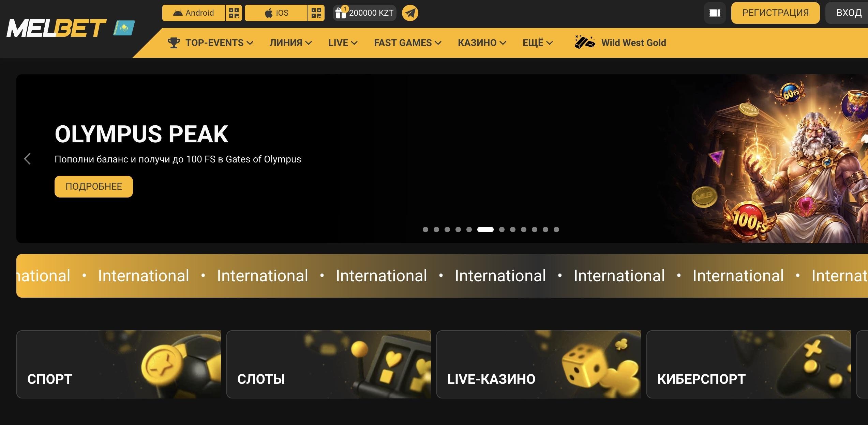Open the КИБЕРСПОРТ category card
The height and width of the screenshot is (425, 868).
[749, 364]
